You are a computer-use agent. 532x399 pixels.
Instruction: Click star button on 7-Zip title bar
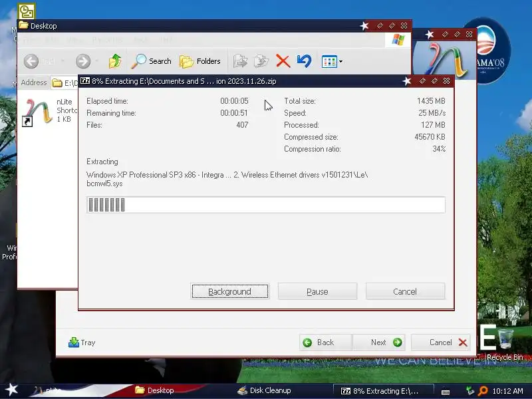coord(407,80)
